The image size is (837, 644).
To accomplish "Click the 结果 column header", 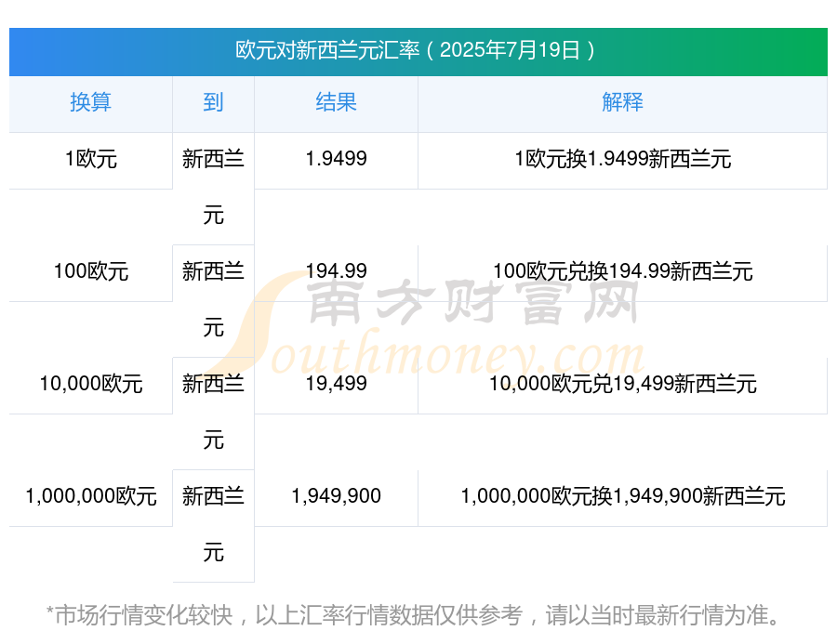I will (336, 102).
